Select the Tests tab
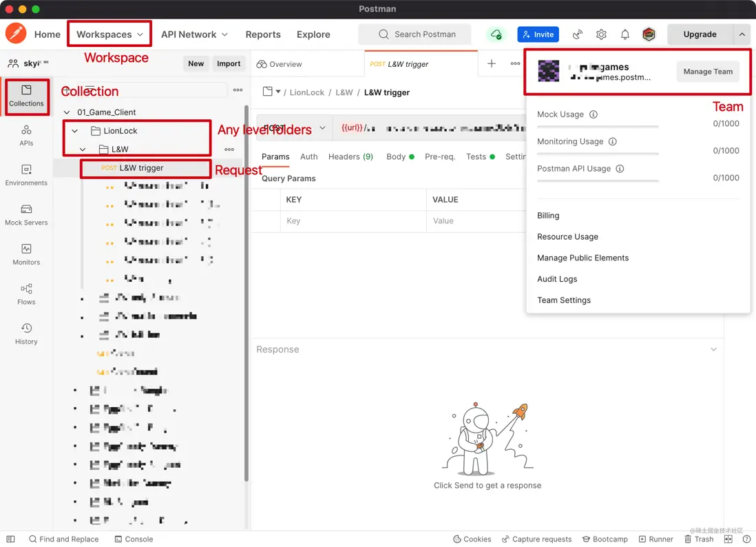The width and height of the screenshot is (756, 547). (x=480, y=156)
